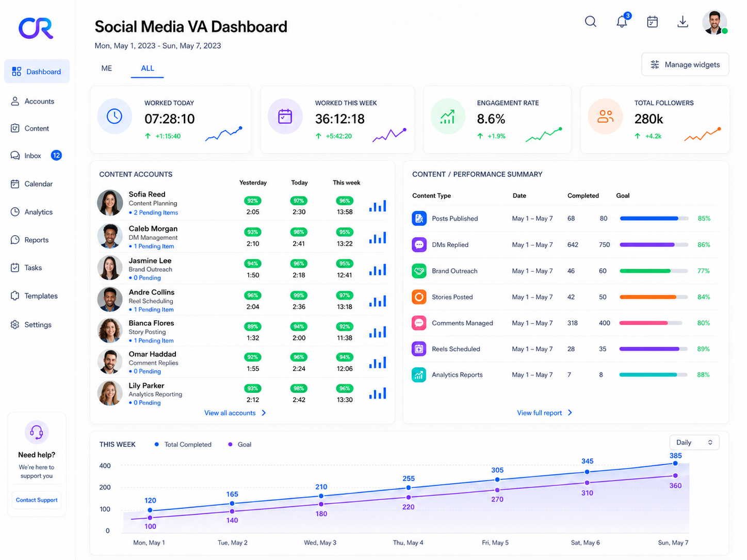
Task: Click Engagement Rate value 8.6%
Action: click(x=491, y=119)
